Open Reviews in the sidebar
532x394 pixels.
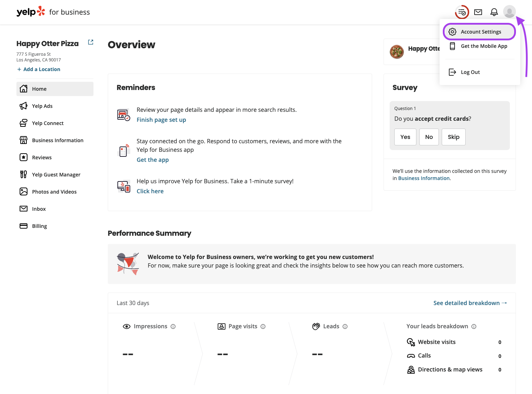pyautogui.click(x=55, y=158)
